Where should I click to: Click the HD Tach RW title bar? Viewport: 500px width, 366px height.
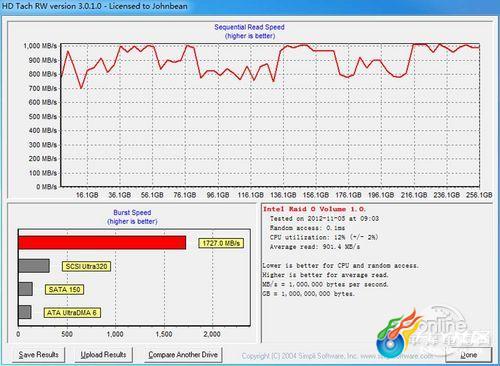[250, 6]
